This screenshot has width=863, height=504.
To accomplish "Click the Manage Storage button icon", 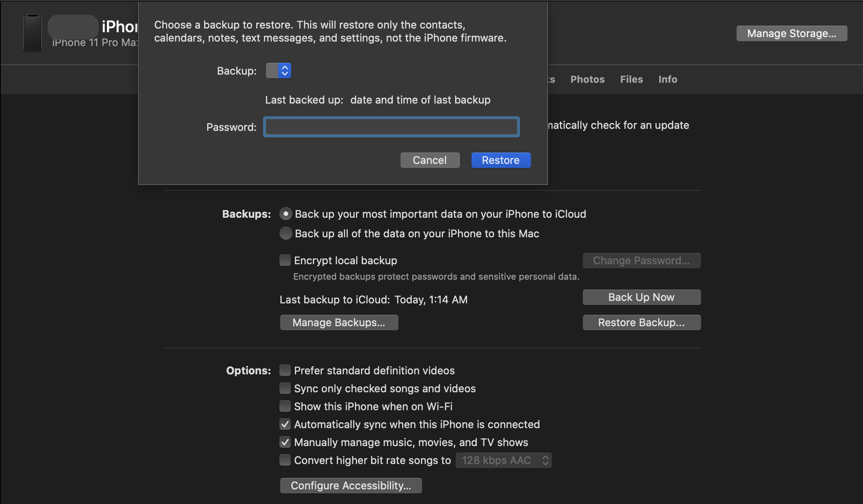I will (x=792, y=33).
